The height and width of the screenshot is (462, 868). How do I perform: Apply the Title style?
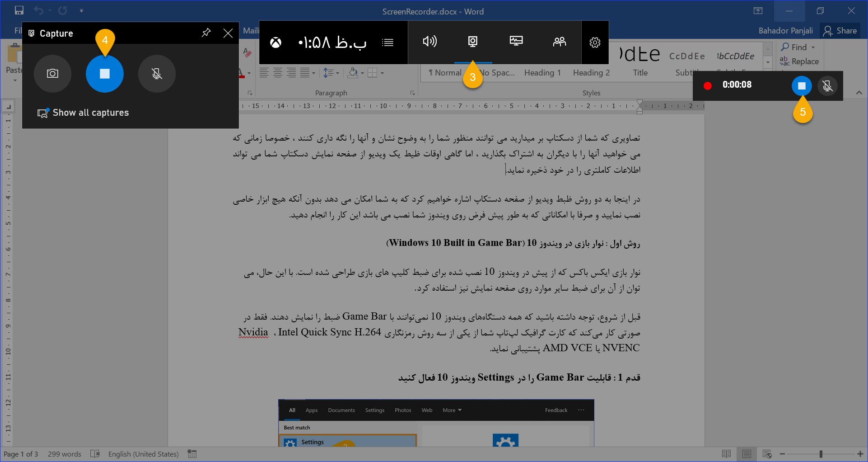[640, 73]
